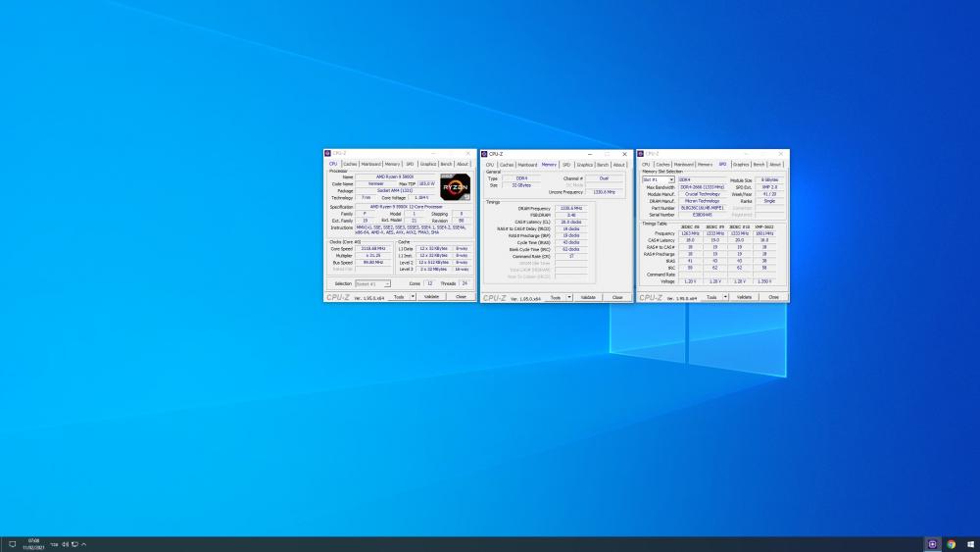Open SPD tab in processor info window

(410, 165)
